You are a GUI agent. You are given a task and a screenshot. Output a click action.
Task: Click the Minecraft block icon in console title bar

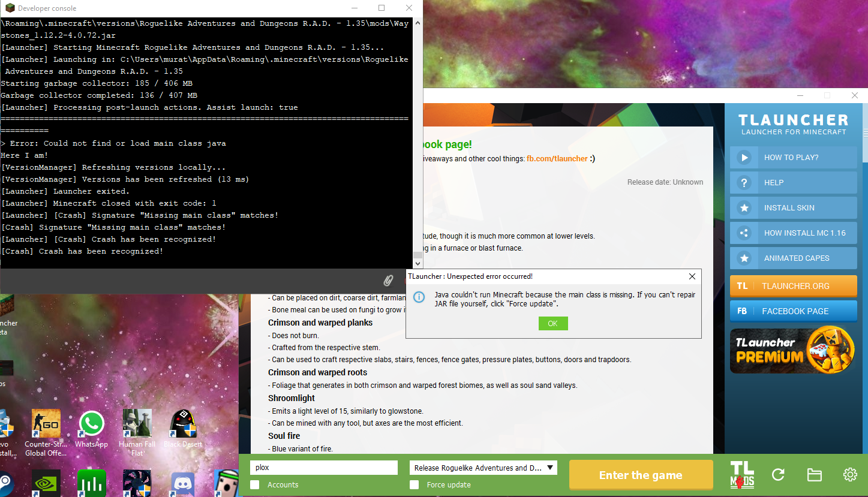point(10,8)
